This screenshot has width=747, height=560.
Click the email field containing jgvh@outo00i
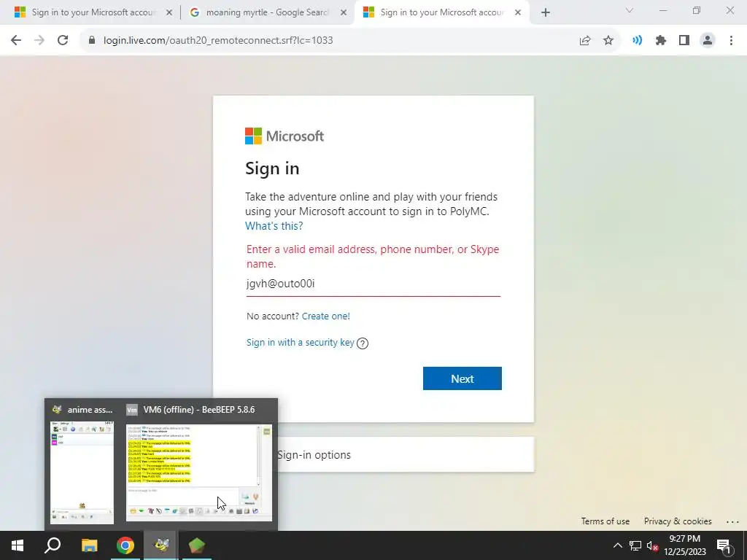373,284
